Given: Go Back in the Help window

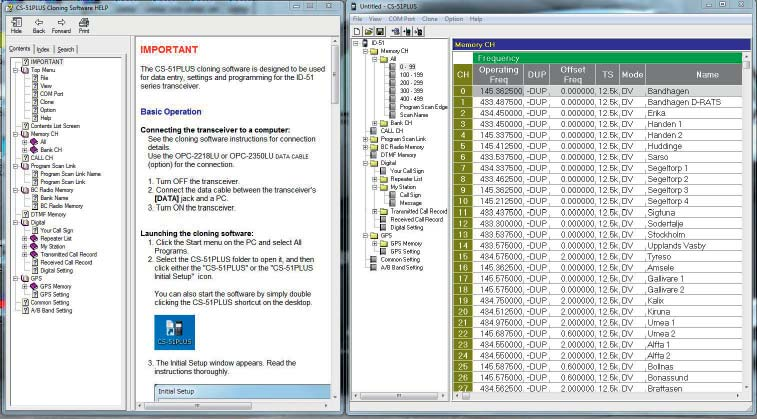Looking at the screenshot, I should point(39,26).
